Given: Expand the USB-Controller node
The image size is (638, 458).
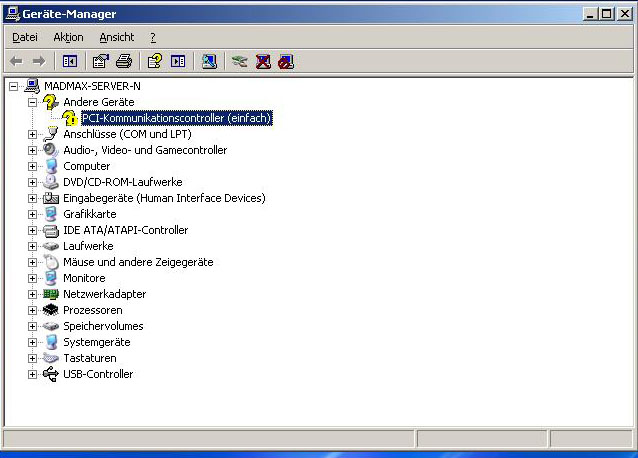Looking at the screenshot, I should pos(33,374).
